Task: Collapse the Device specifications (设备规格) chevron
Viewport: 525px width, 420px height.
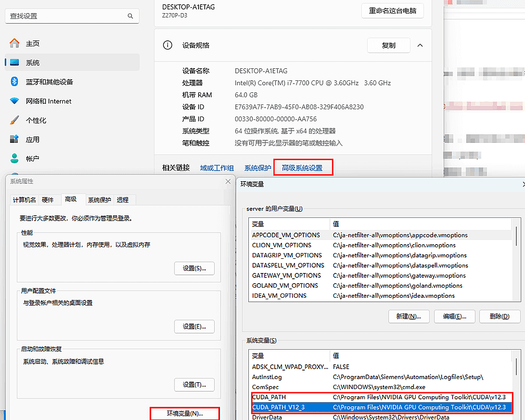Action: point(420,46)
